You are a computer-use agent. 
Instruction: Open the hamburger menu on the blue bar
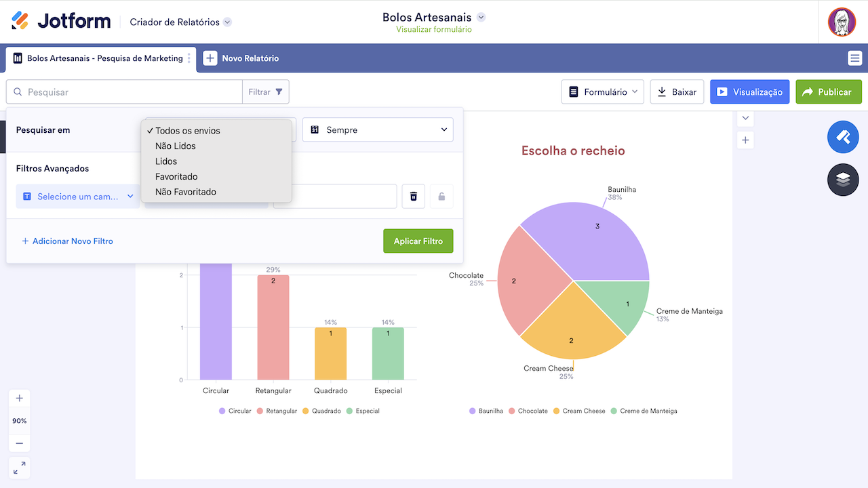[x=854, y=58]
